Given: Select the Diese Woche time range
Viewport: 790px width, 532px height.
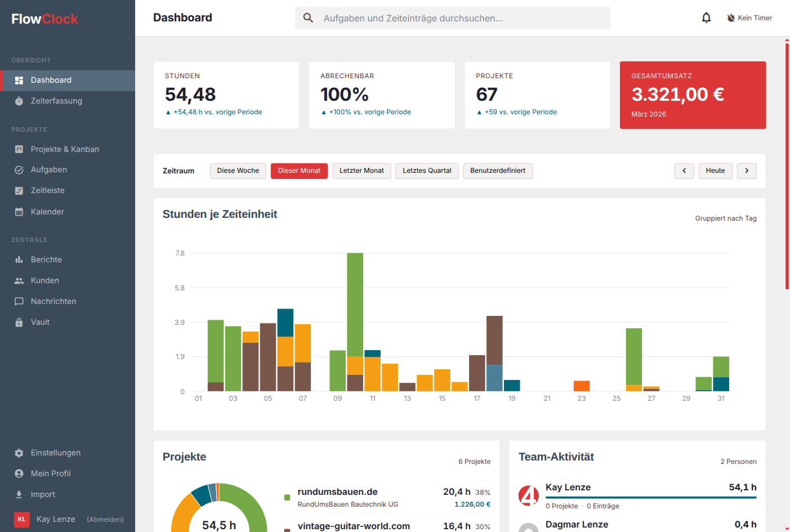Looking at the screenshot, I should pos(238,171).
